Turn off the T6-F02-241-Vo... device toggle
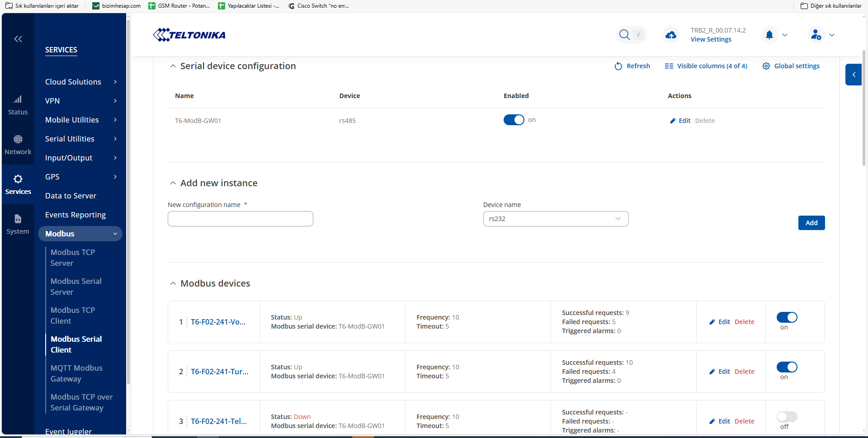The height and width of the screenshot is (438, 868). point(787,317)
